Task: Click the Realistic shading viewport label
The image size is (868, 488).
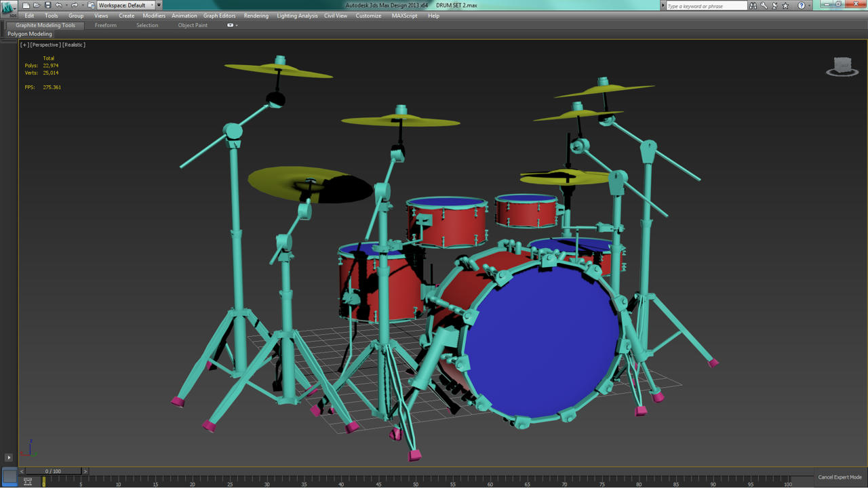Action: (74, 45)
